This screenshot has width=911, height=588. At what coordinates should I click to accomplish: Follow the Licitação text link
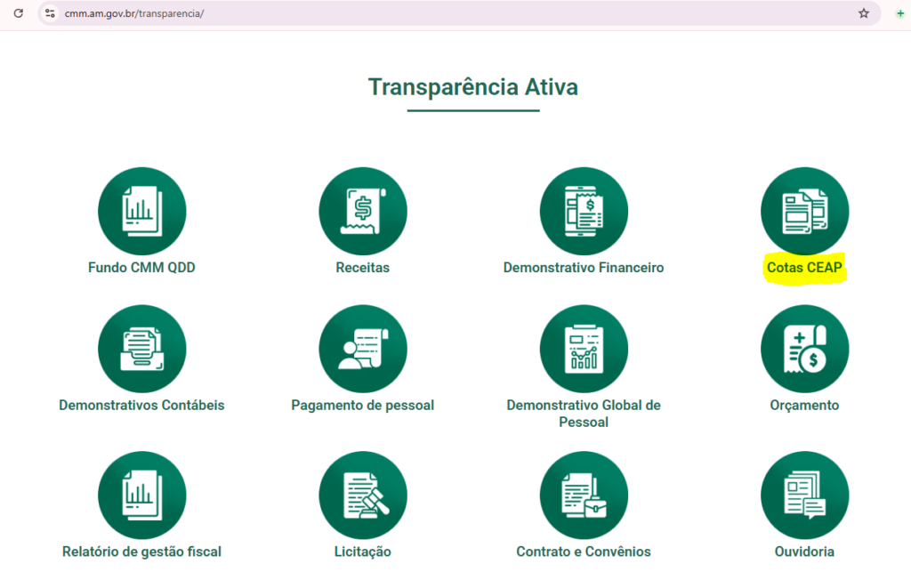pyautogui.click(x=363, y=552)
